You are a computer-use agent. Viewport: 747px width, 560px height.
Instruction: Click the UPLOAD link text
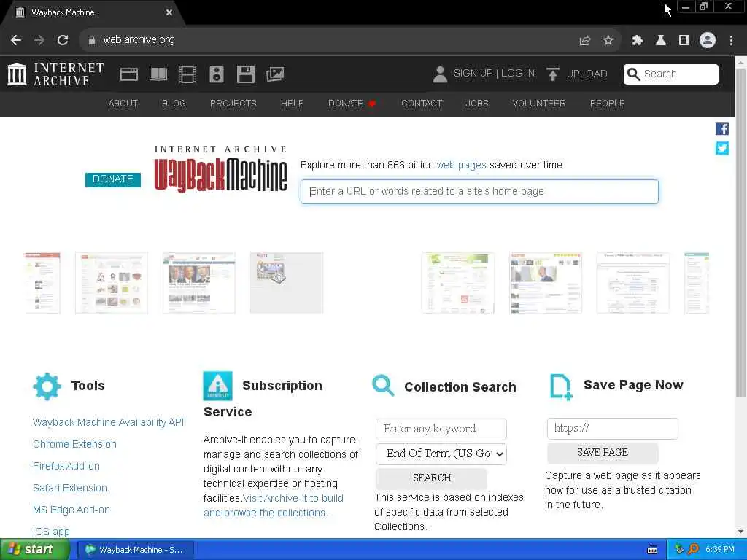(x=587, y=74)
